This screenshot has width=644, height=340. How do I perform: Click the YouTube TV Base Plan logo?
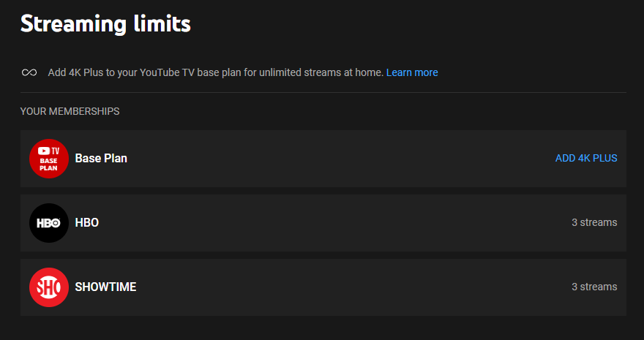click(x=49, y=159)
